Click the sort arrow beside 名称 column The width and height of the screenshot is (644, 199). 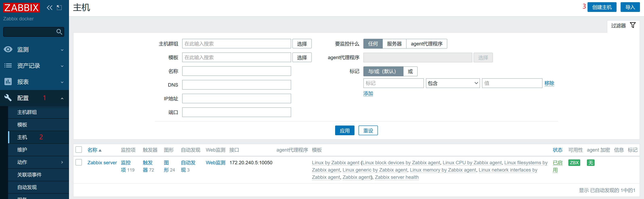click(x=100, y=150)
